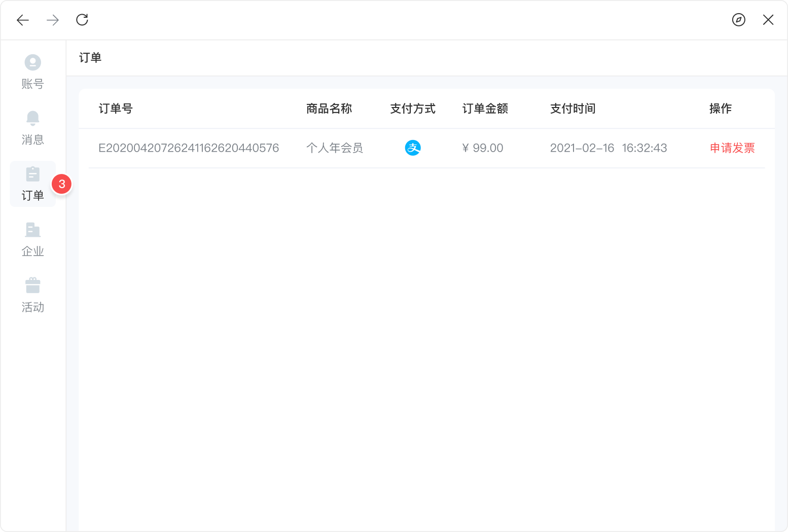Screen dimensions: 788x532
Task: Click the 支付时间 column header
Action: 572,109
